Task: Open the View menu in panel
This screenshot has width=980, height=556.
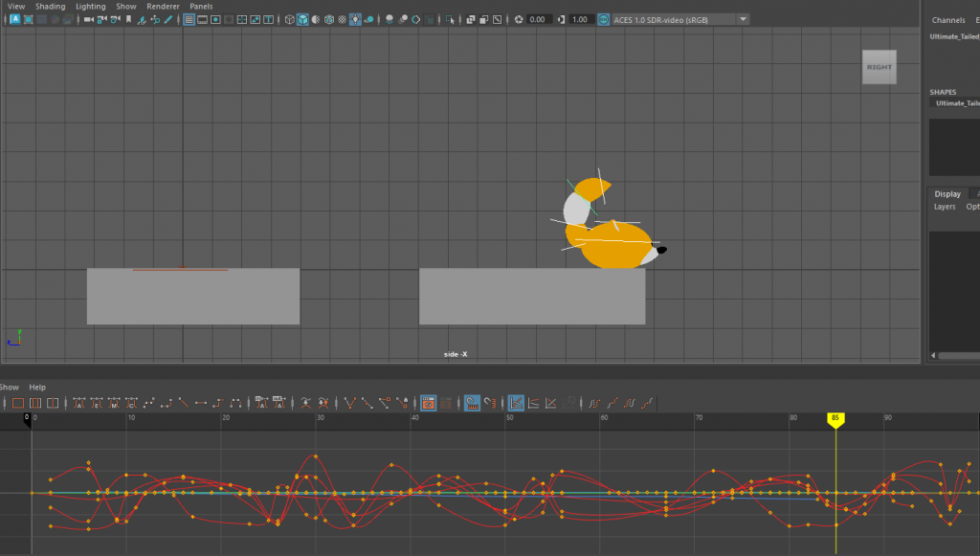Action: point(16,7)
